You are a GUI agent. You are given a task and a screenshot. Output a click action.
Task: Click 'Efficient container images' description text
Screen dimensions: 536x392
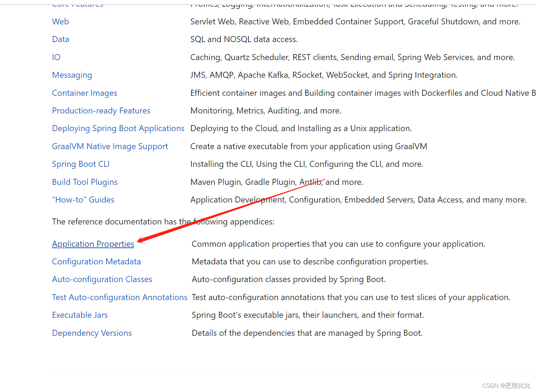(x=363, y=93)
